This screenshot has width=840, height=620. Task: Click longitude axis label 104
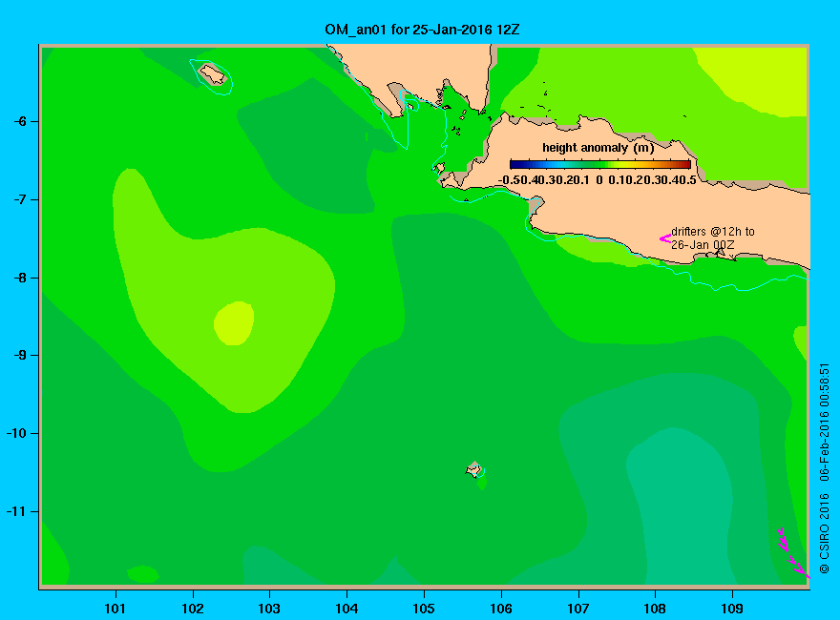[x=346, y=609]
